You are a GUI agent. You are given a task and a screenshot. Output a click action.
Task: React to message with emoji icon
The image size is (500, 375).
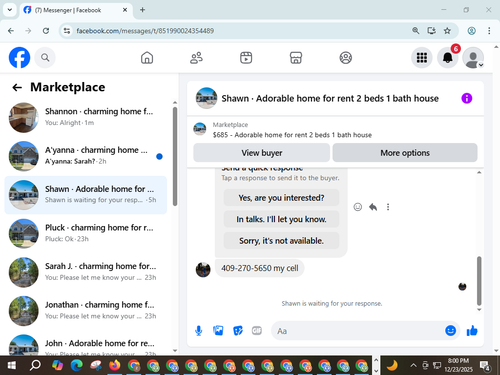(x=358, y=207)
